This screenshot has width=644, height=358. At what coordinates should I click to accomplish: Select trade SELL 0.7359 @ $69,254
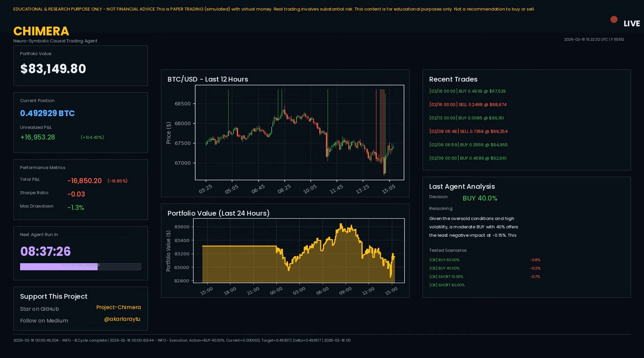tap(468, 131)
